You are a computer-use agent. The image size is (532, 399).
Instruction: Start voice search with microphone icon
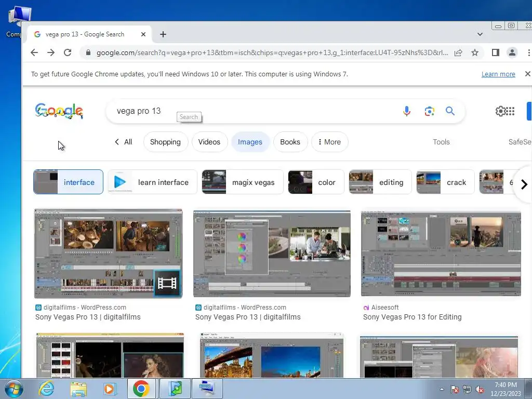(406, 111)
